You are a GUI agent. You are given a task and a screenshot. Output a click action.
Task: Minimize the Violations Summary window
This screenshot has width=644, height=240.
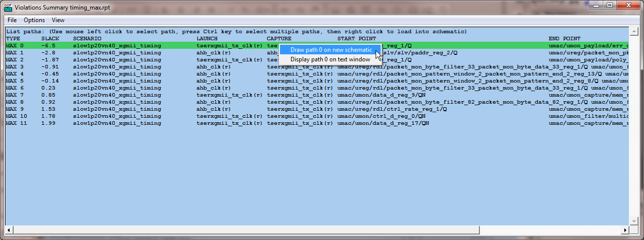coord(597,5)
